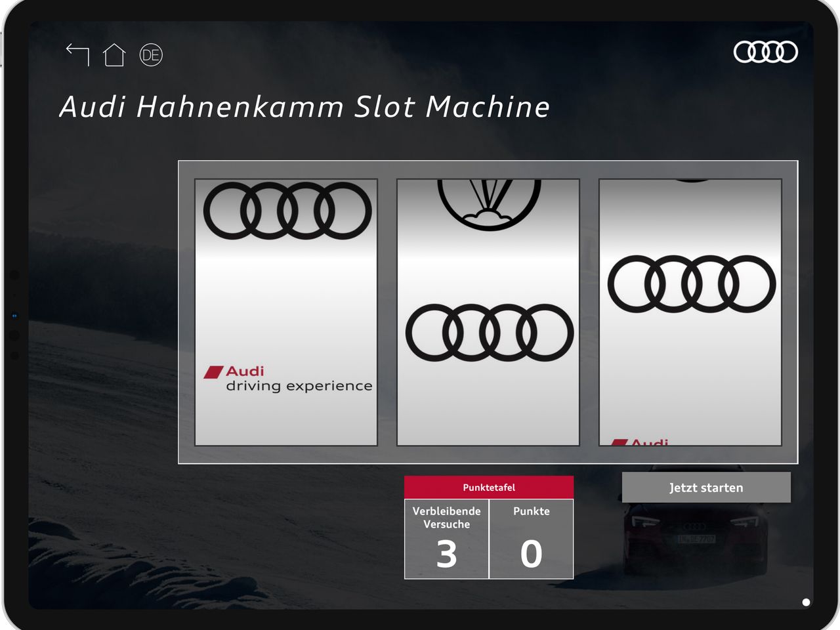Screen dimensions: 840x630
Task: Click the round emblem atop middle reel
Action: tap(489, 205)
